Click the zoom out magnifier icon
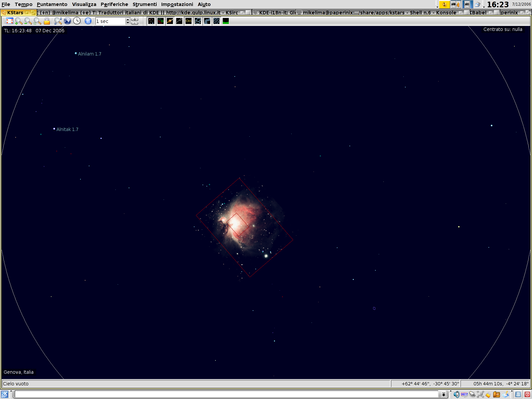 coord(28,21)
